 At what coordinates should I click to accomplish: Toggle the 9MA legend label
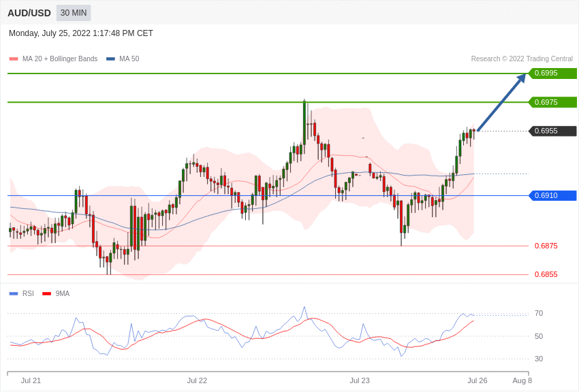[x=63, y=294]
